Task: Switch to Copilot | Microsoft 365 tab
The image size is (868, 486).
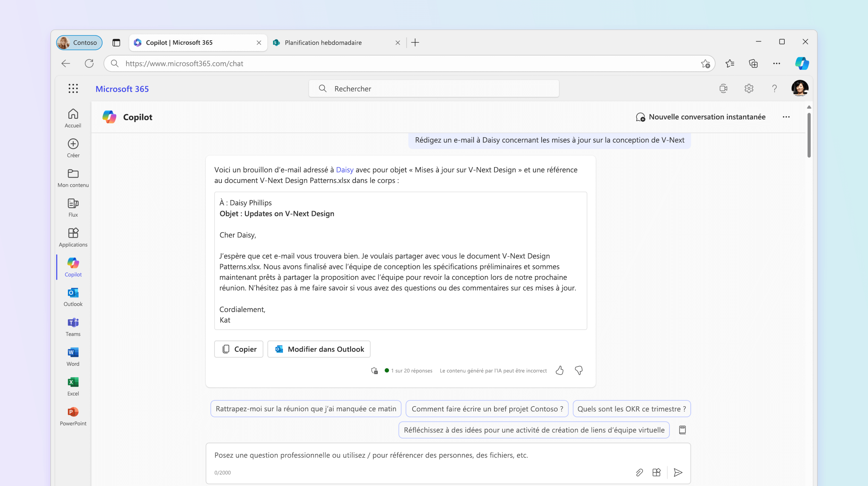Action: 198,43
